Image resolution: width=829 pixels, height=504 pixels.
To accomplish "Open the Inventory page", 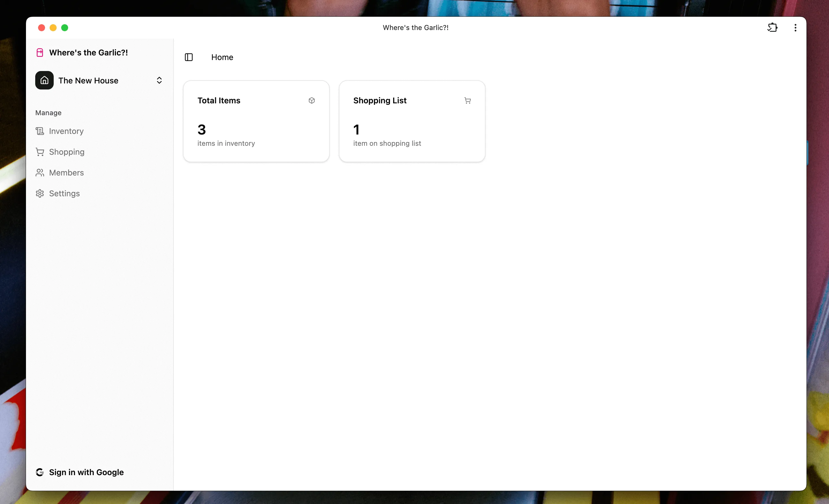I will 100,131.
